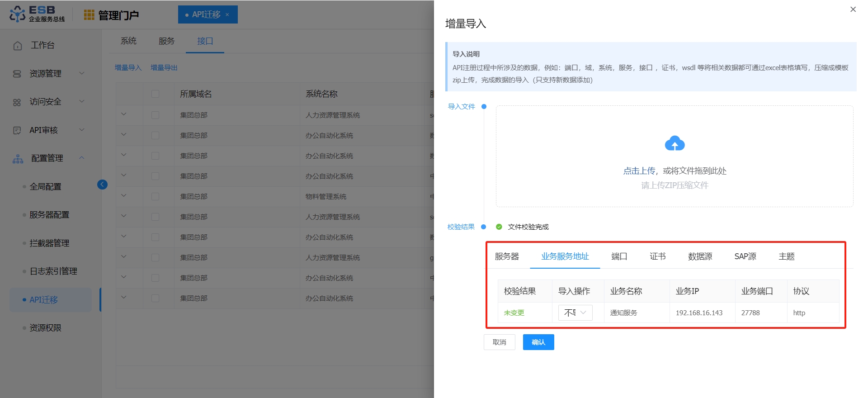Click the 管理门户 grid icon
Image resolution: width=868 pixels, height=398 pixels.
(x=89, y=15)
